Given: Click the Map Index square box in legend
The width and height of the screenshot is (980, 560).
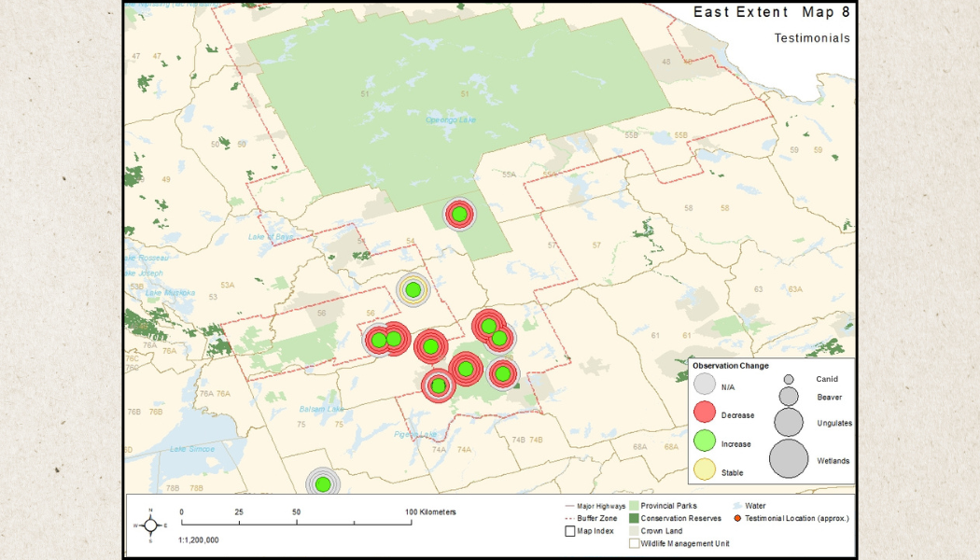Looking at the screenshot, I should click(569, 531).
